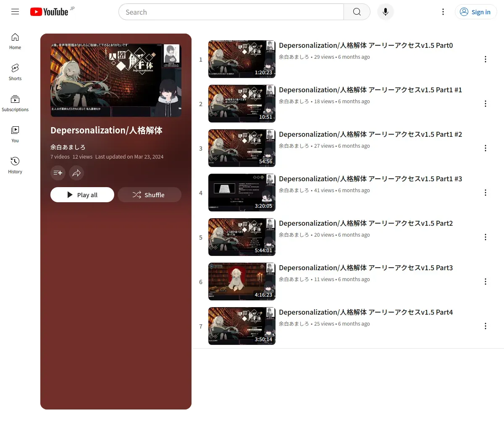Open more options for the Part1 #1 video
This screenshot has height=433, width=504.
click(x=486, y=104)
